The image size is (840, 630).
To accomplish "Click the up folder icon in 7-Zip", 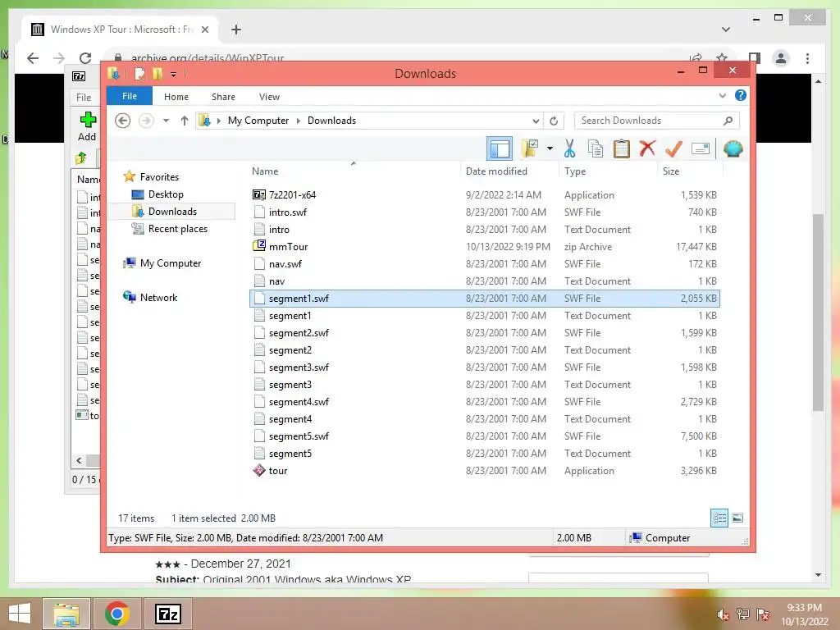I will pyautogui.click(x=81, y=158).
